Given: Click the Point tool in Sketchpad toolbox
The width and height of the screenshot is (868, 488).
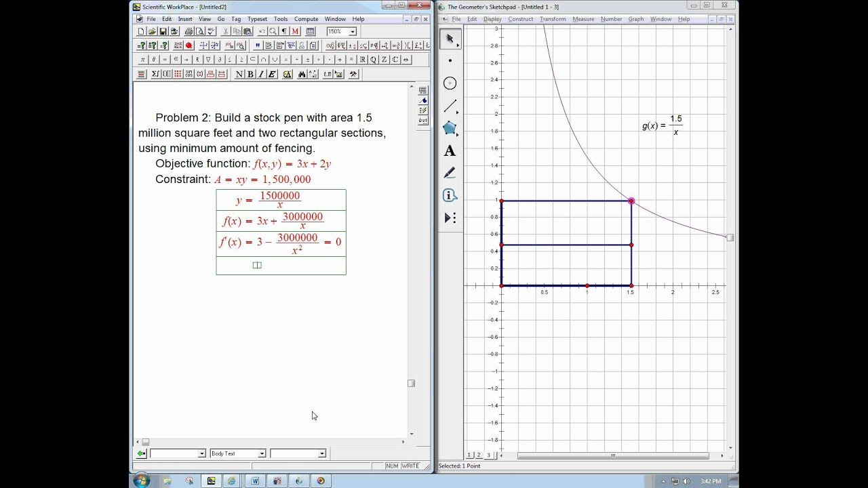Looking at the screenshot, I should (450, 61).
